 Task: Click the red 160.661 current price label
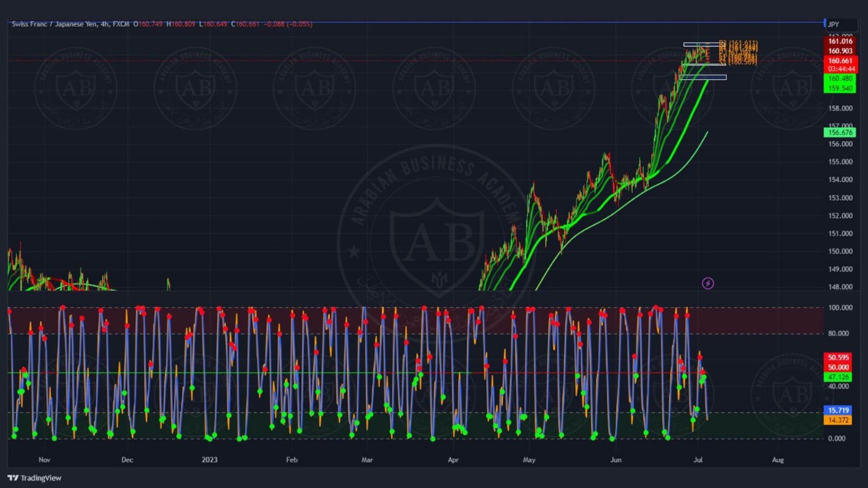click(840, 61)
